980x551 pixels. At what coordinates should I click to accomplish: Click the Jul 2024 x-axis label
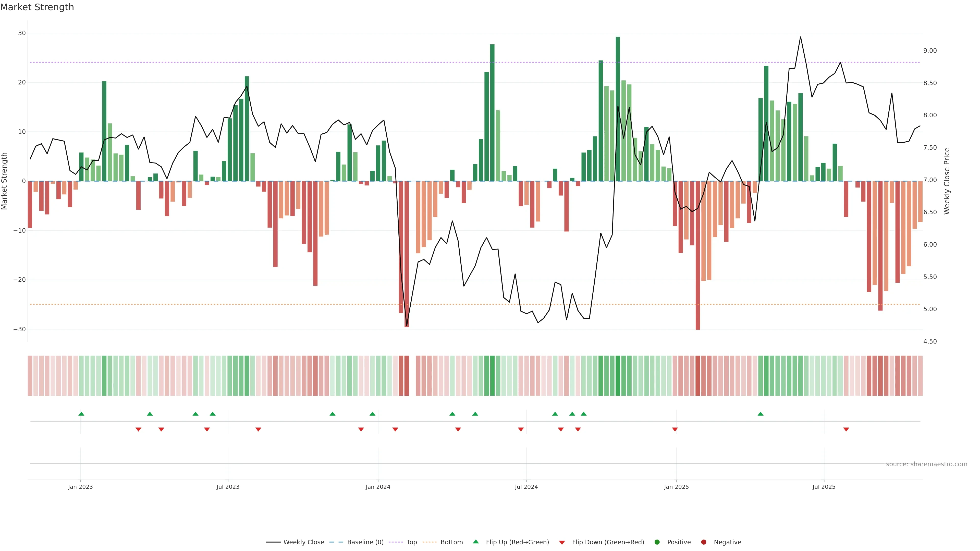click(x=526, y=487)
